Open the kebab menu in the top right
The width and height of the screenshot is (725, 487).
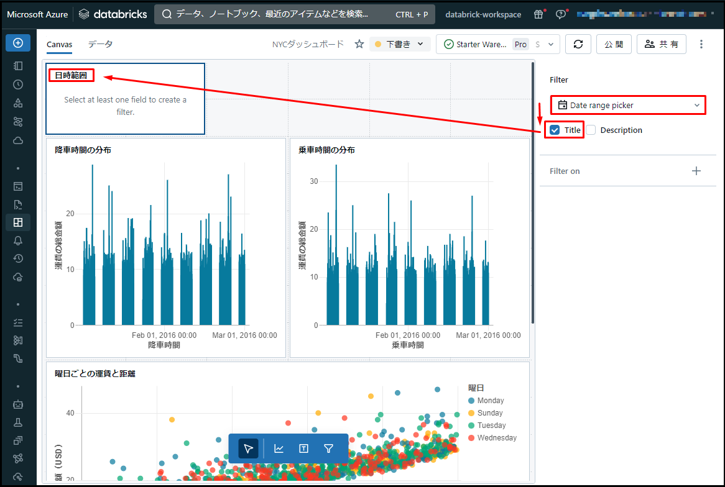(x=702, y=44)
